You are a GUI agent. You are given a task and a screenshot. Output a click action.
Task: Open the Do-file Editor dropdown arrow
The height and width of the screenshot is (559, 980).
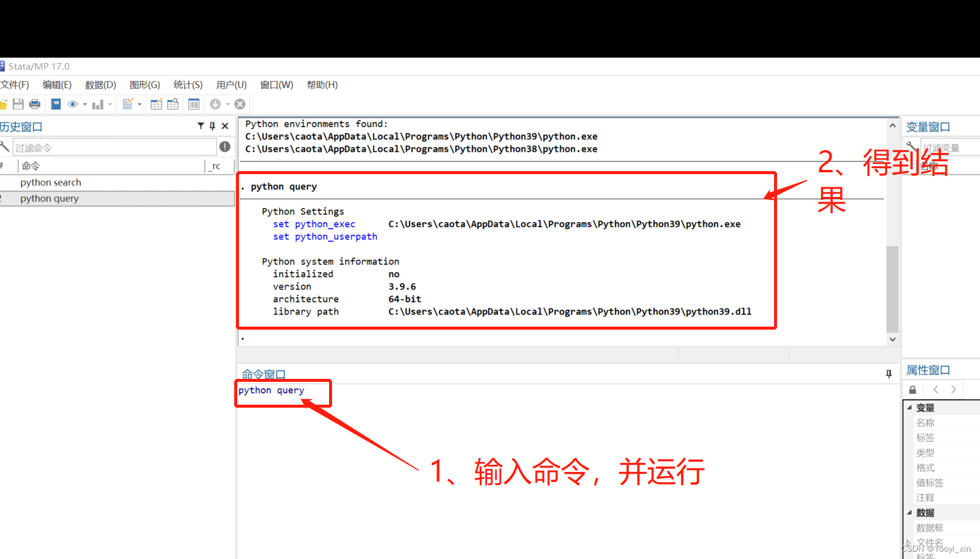140,104
